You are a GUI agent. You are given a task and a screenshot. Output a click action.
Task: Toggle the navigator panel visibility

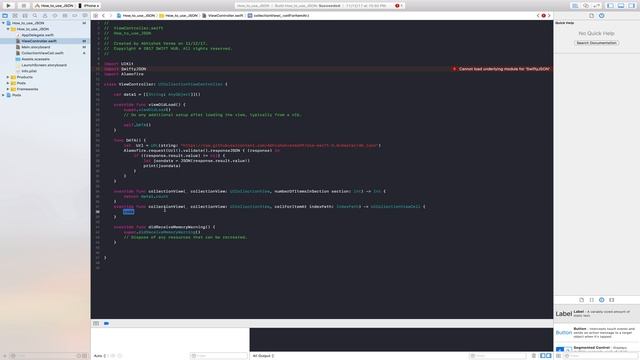(610, 6)
